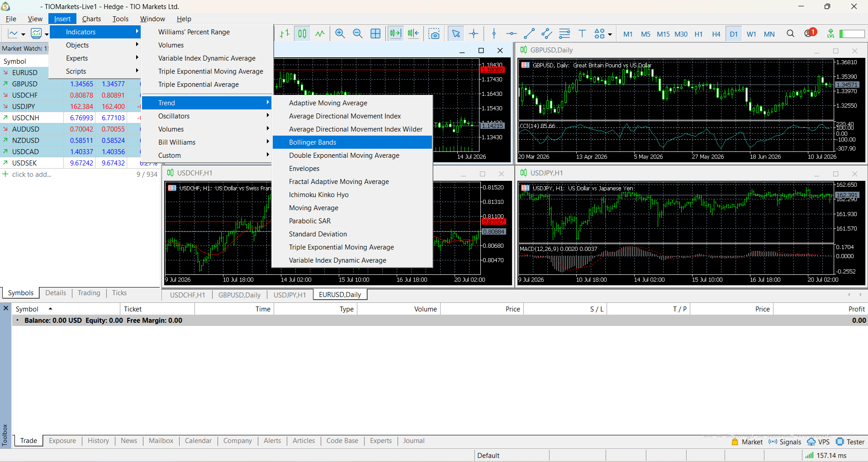Switch chart to line chart mode

click(x=320, y=33)
